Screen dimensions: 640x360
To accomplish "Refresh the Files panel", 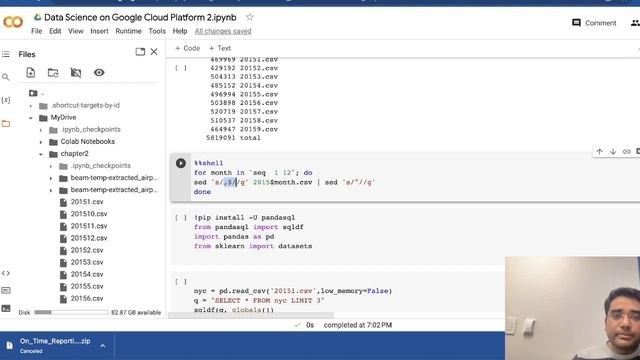I will (53, 73).
